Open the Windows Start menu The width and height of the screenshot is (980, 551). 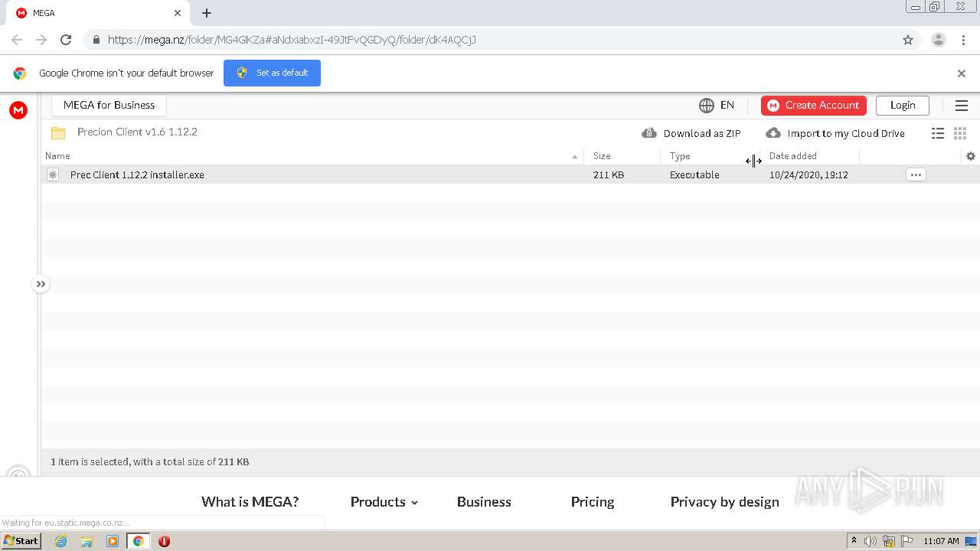pyautogui.click(x=21, y=541)
